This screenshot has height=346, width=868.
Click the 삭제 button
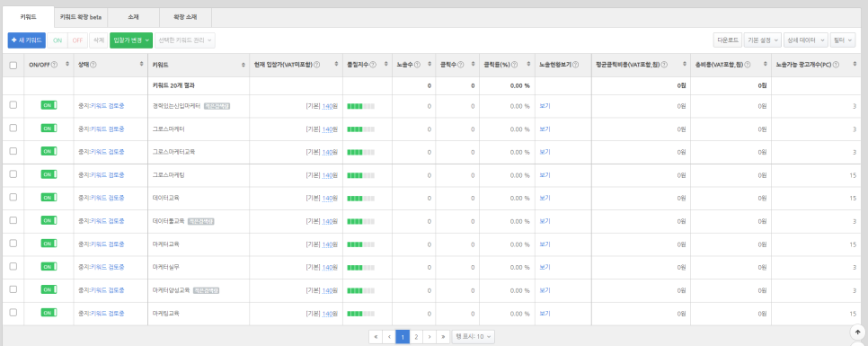[99, 40]
